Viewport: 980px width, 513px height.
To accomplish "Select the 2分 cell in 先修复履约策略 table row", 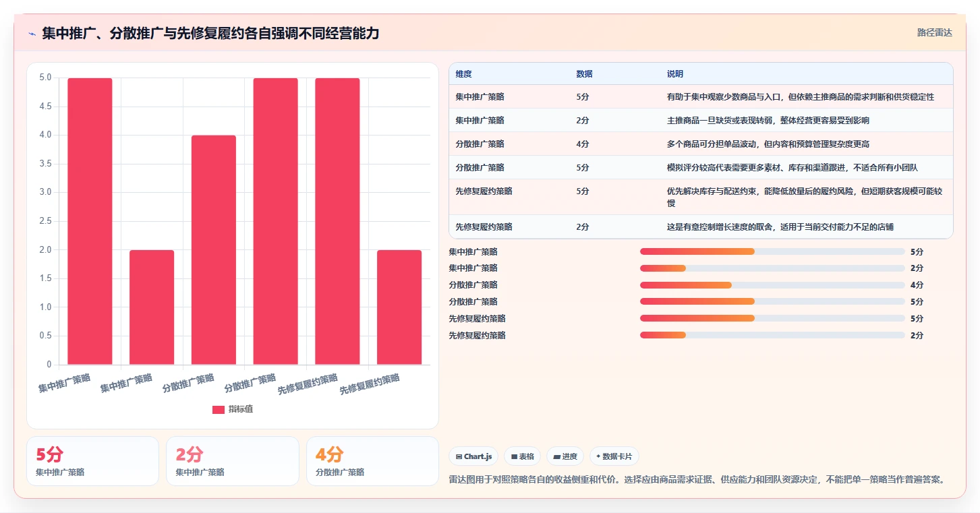I will click(x=583, y=227).
